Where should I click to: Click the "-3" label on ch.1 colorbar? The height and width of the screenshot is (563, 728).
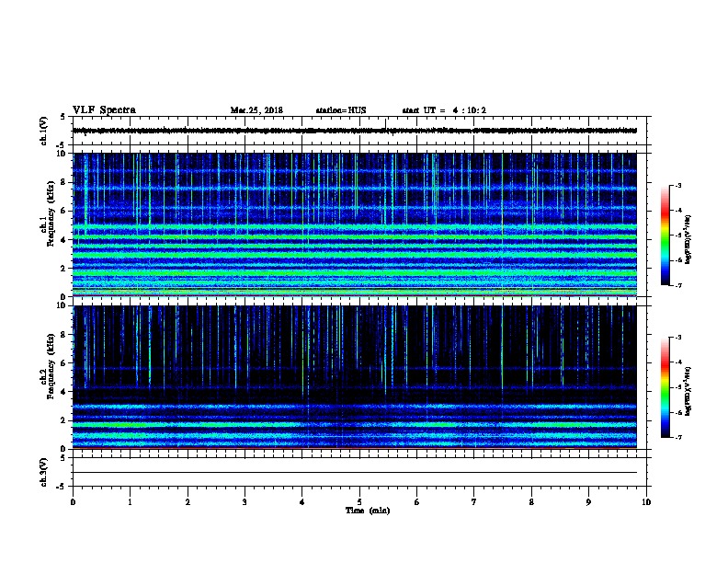677,185
